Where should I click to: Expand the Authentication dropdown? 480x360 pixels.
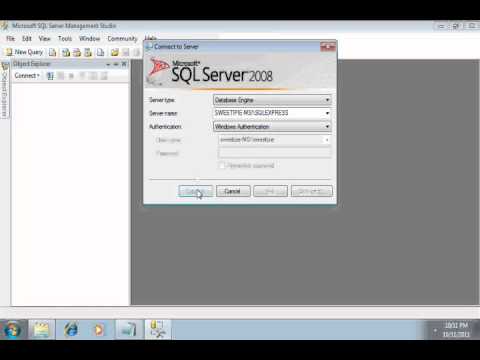tap(327, 127)
